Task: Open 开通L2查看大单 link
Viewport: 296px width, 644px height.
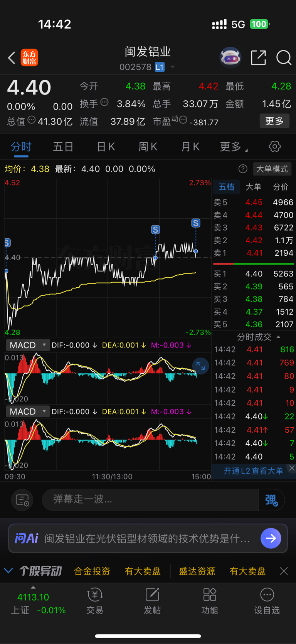Action: pos(253,471)
